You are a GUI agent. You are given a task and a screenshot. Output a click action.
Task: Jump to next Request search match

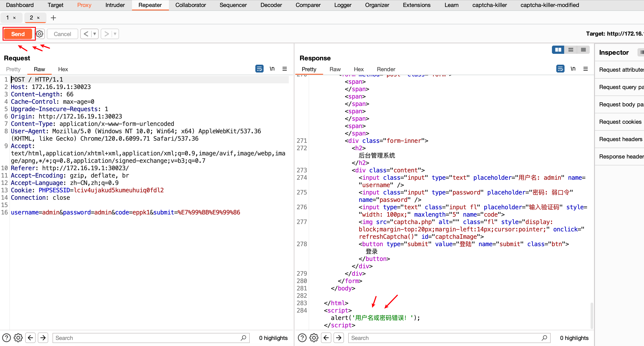(43, 338)
